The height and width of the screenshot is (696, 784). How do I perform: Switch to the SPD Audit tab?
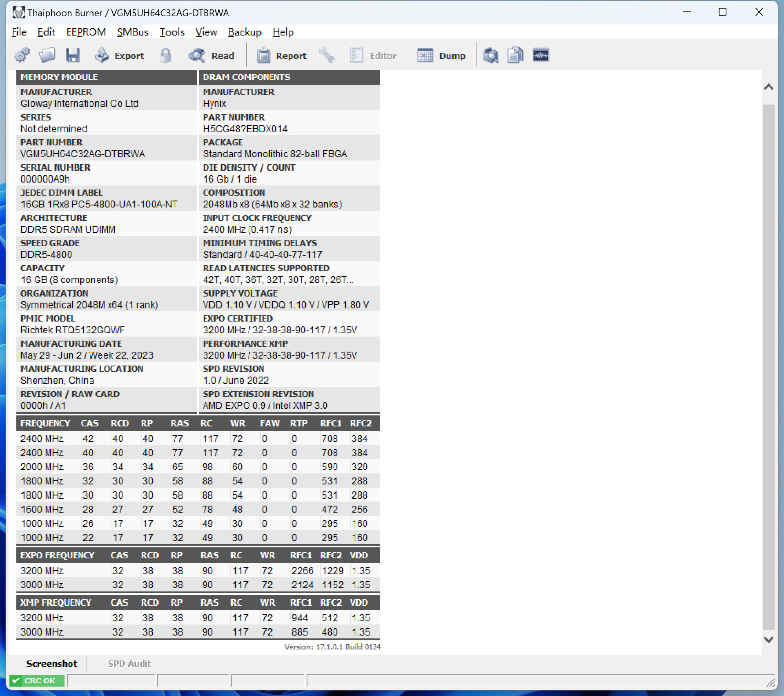tap(129, 664)
